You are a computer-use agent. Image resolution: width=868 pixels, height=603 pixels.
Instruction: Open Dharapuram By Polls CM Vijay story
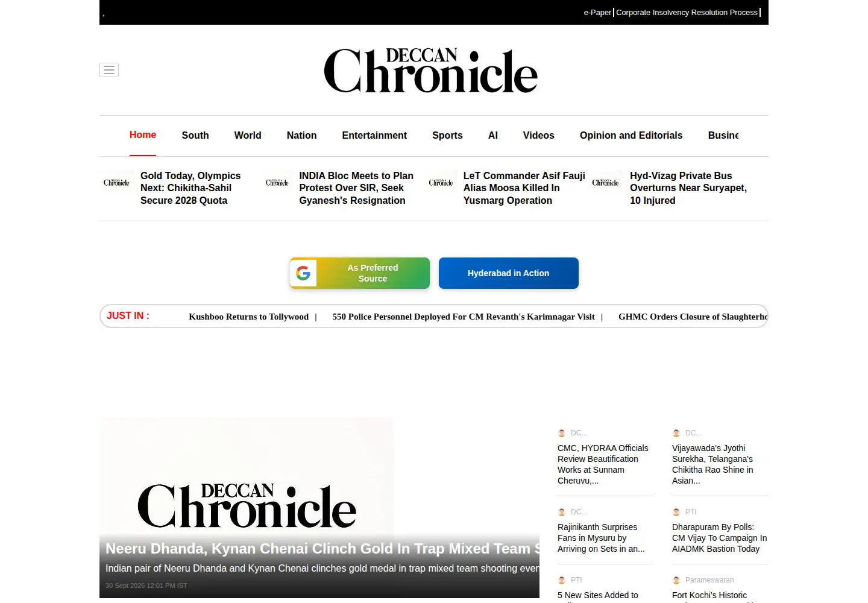(719, 538)
